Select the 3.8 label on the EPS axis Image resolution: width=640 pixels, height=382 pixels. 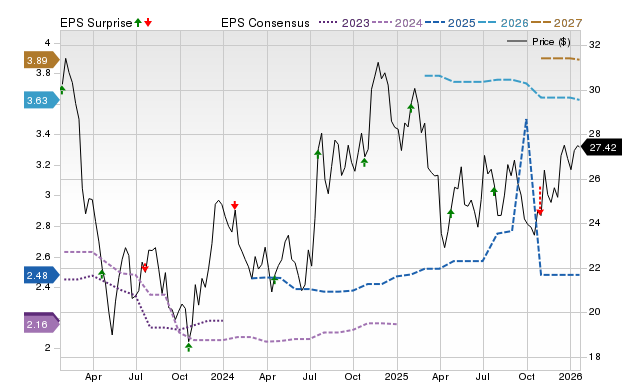[43, 73]
